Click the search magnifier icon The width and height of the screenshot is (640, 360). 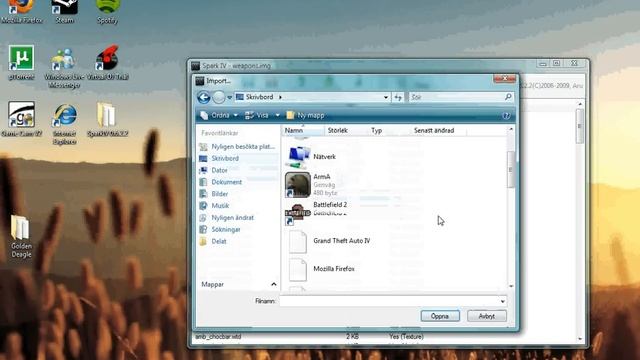[x=508, y=97]
